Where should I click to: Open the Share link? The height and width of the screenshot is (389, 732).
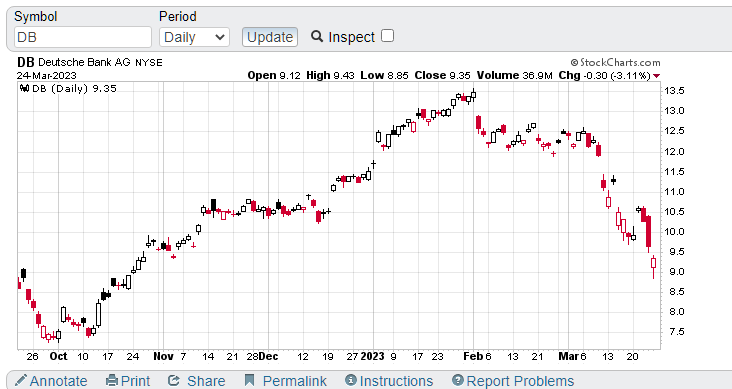coord(206,381)
